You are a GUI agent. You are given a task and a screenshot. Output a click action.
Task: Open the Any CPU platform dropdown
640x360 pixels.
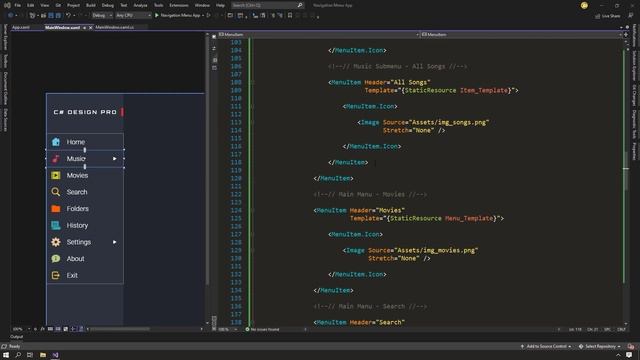tap(133, 15)
